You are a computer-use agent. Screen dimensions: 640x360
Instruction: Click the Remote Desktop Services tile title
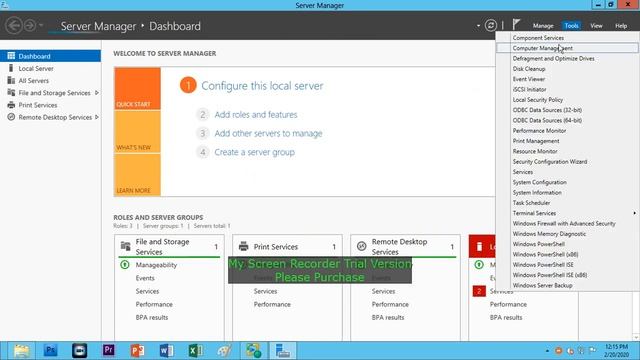pyautogui.click(x=399, y=247)
